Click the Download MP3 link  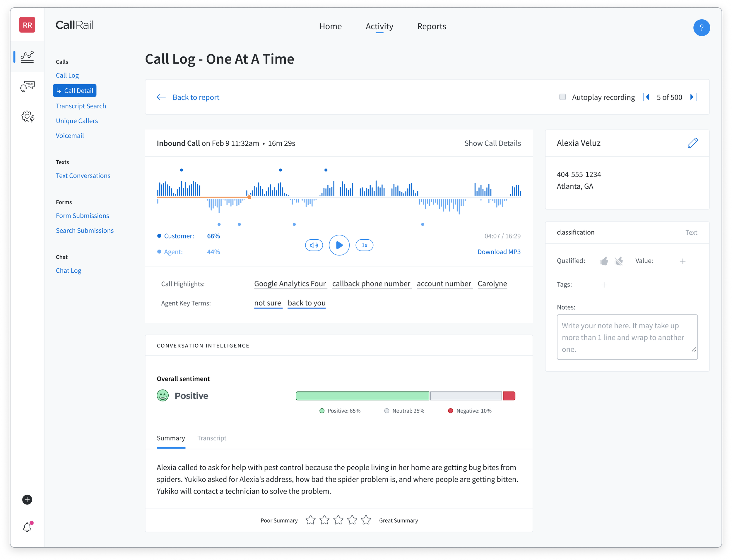[x=499, y=252]
